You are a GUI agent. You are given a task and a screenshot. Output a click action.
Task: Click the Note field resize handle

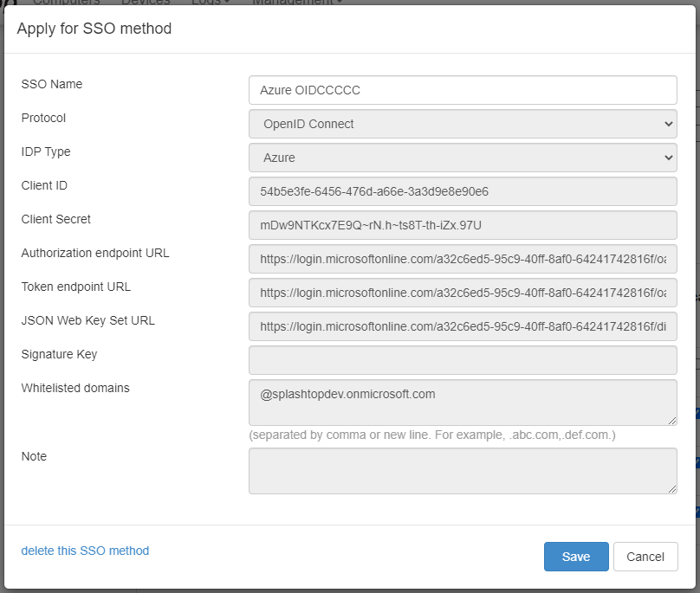(672, 489)
